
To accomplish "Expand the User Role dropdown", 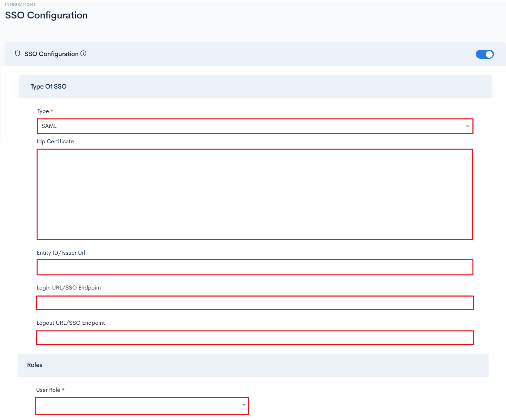I will pyautogui.click(x=142, y=406).
